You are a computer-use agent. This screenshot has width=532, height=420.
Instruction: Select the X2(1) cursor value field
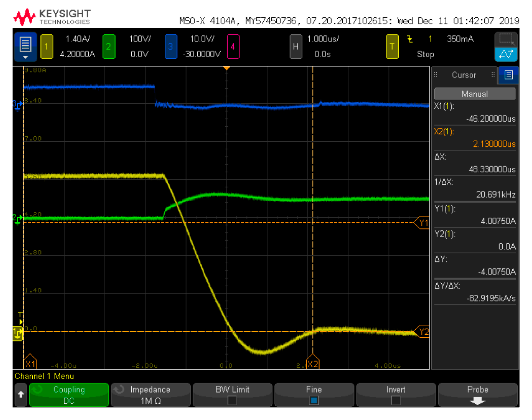[x=474, y=138]
